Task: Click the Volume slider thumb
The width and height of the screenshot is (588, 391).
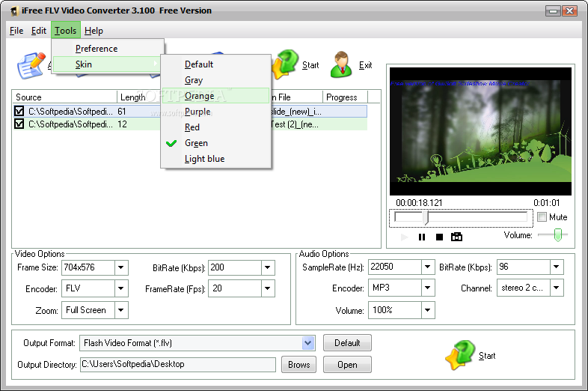Action: coord(558,234)
